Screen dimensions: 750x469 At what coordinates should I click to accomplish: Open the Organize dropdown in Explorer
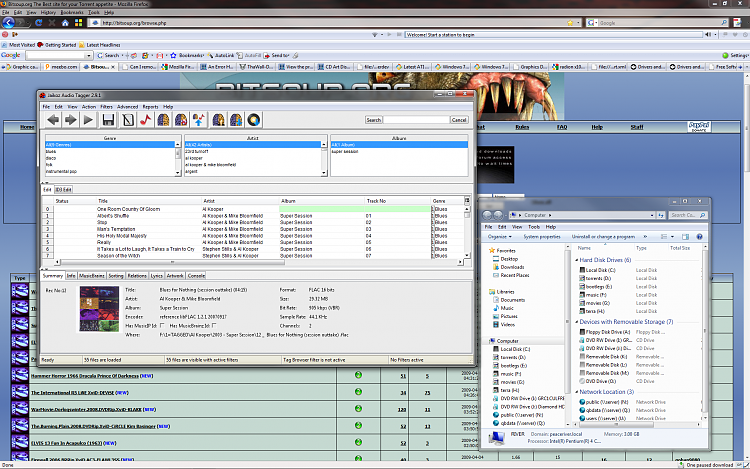499,237
